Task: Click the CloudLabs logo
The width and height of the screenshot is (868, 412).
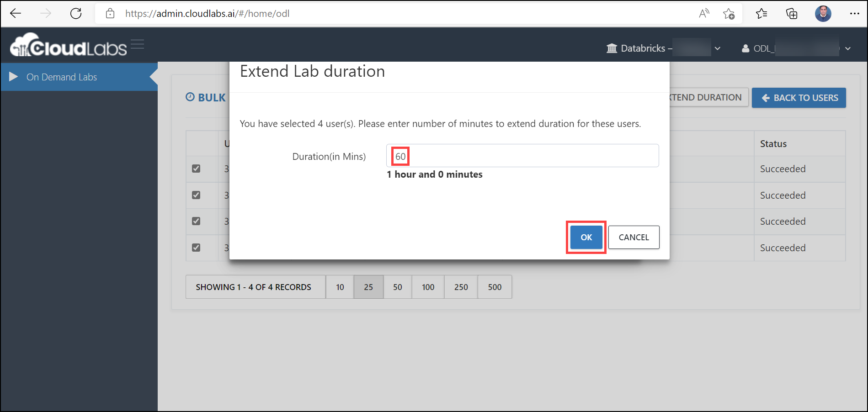Action: pos(69,45)
